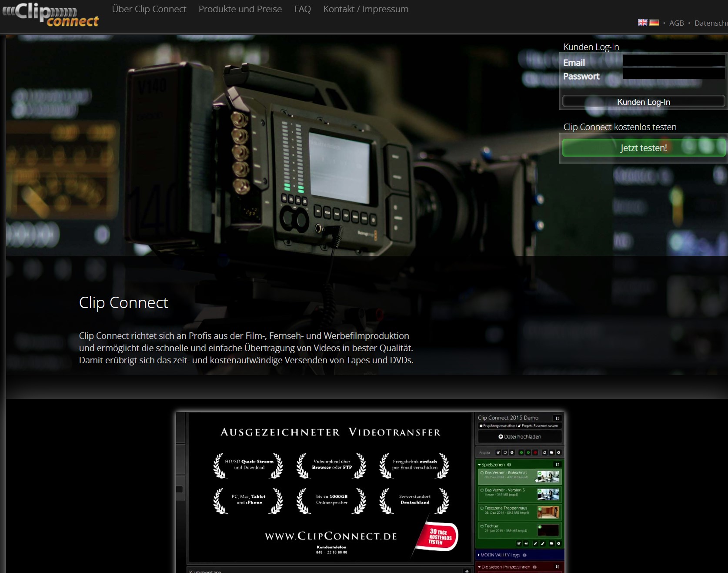Open Produkte und Preise page
The width and height of the screenshot is (728, 573).
click(240, 9)
